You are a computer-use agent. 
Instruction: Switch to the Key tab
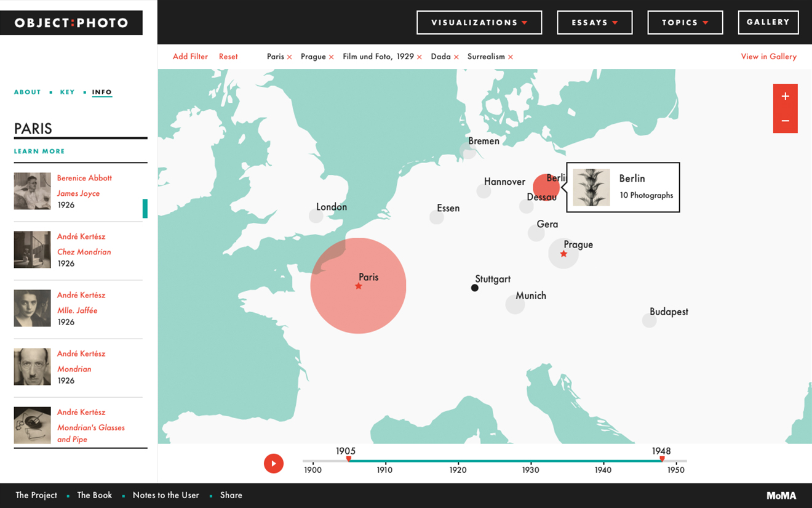click(67, 92)
